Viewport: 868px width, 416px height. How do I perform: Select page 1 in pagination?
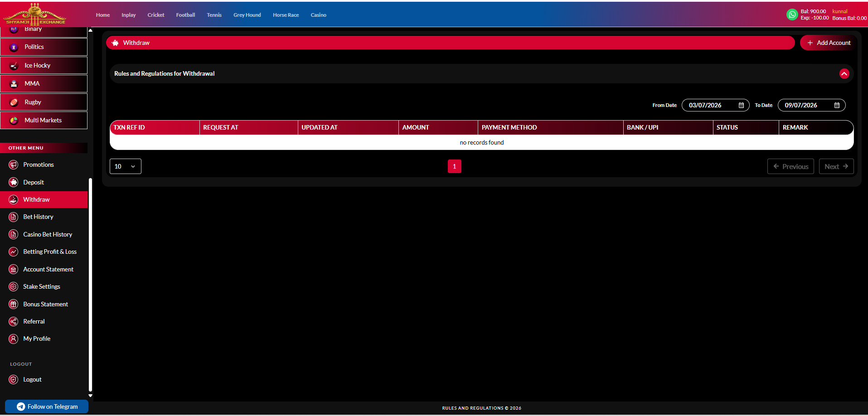pyautogui.click(x=454, y=166)
